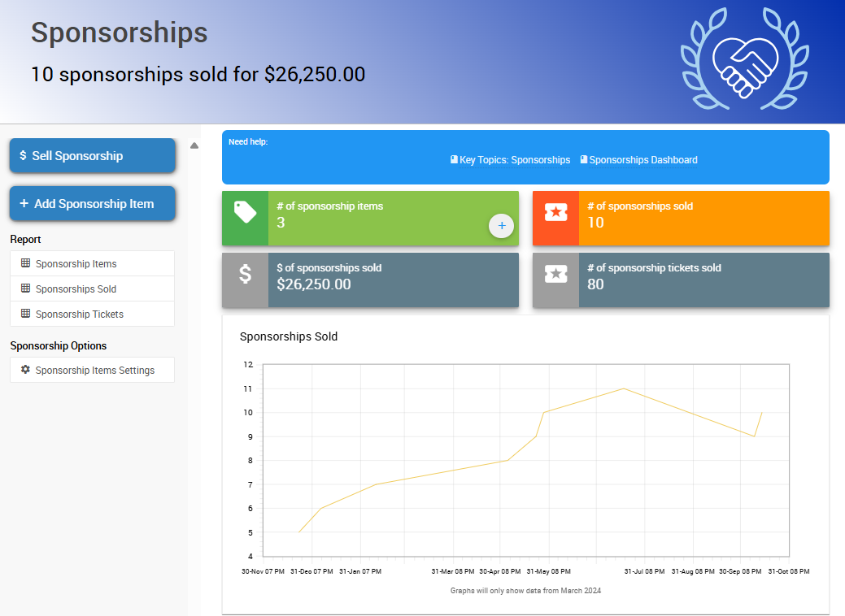Click the green tag icon on sponsorship items card

245,218
